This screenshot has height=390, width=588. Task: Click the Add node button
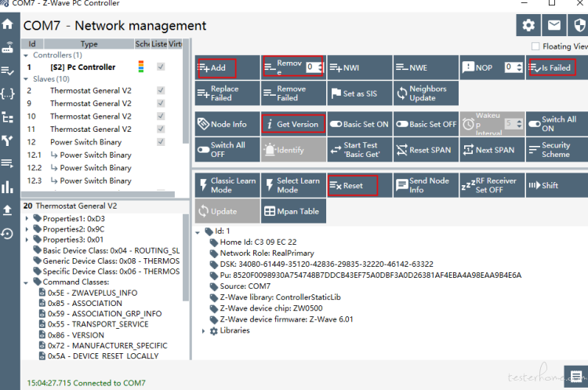pyautogui.click(x=227, y=67)
